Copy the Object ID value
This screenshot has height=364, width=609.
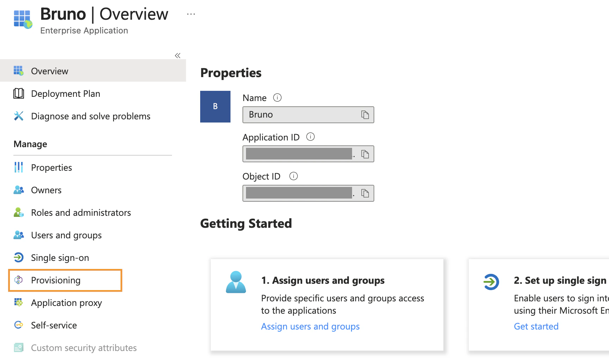point(365,193)
